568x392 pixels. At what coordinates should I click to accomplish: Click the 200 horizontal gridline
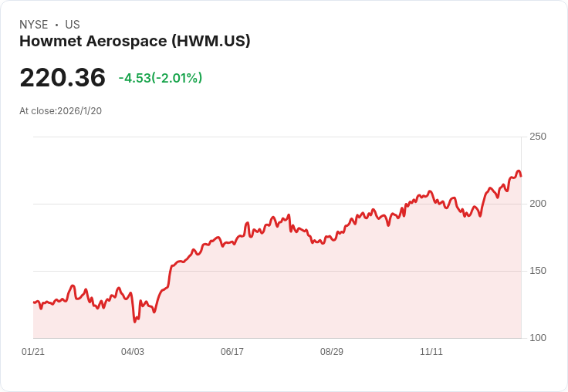[278, 204]
